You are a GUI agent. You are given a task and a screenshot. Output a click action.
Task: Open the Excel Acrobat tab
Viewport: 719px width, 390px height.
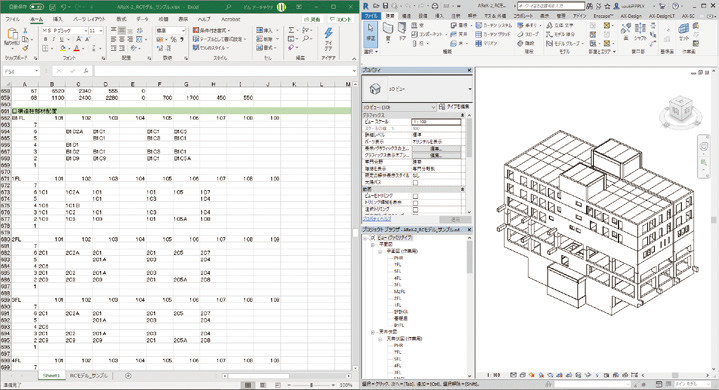[231, 19]
